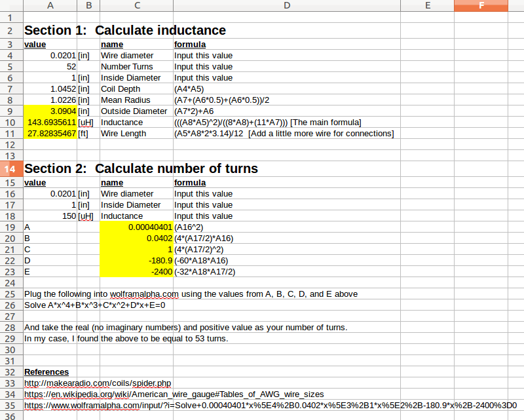Select column E header
The image size is (524, 420).
click(428, 5)
